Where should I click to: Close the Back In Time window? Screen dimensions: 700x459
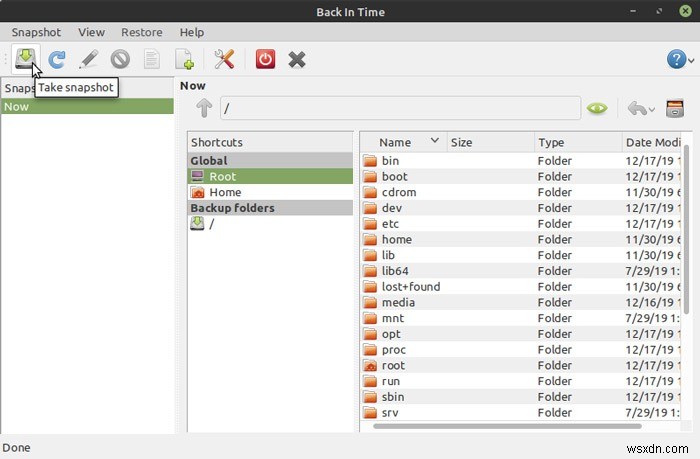(x=685, y=11)
